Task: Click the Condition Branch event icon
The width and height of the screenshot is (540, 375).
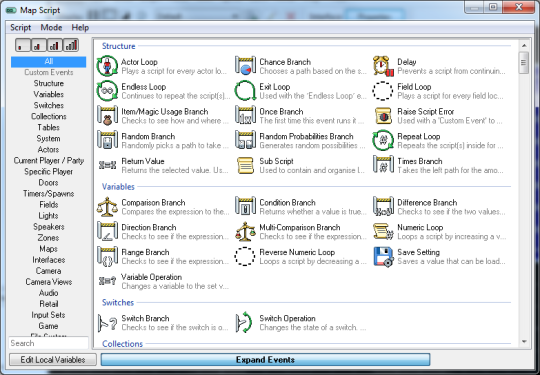Action: point(245,206)
